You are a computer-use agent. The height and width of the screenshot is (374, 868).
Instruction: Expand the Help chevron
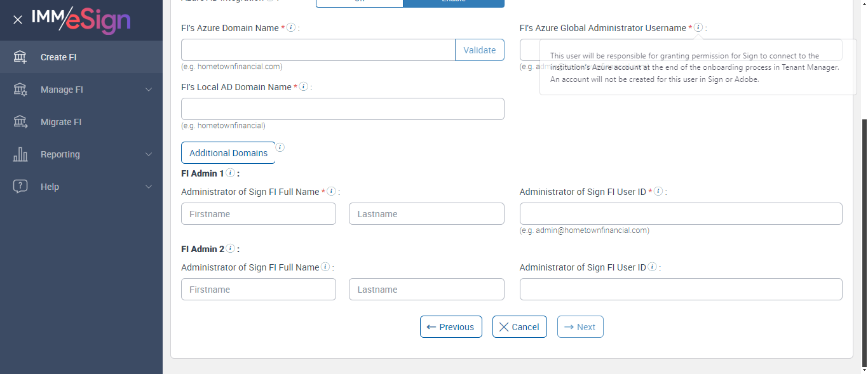point(149,187)
